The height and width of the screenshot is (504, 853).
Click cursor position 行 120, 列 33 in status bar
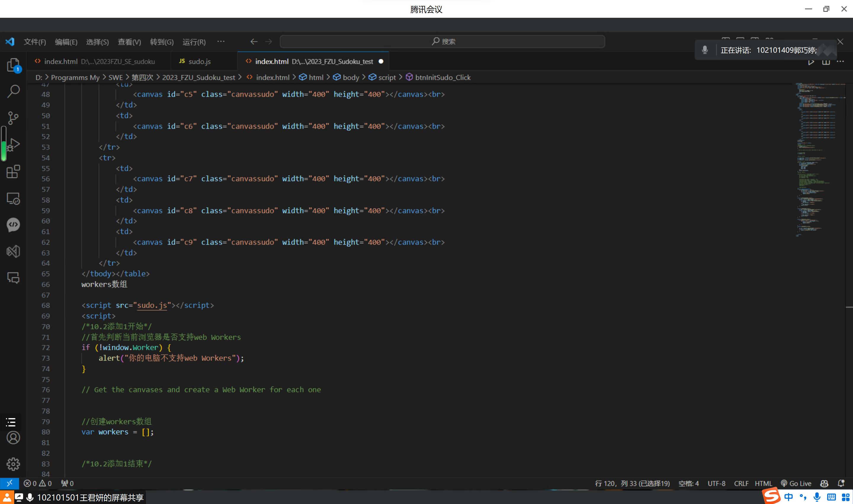[x=632, y=483]
